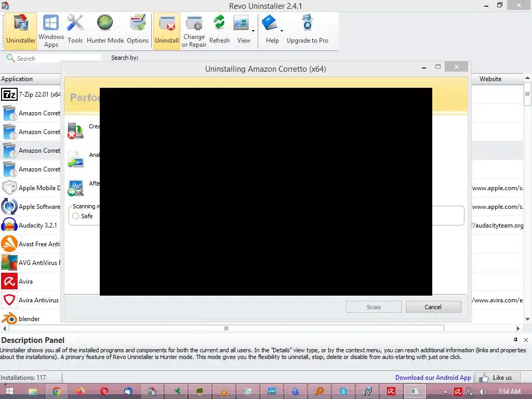
Task: Select Audacity 3.2.1 in the list
Action: (x=31, y=225)
